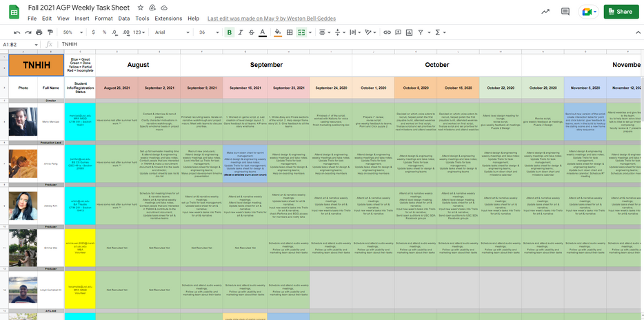Star the document title
644x320 pixels.
141,8
